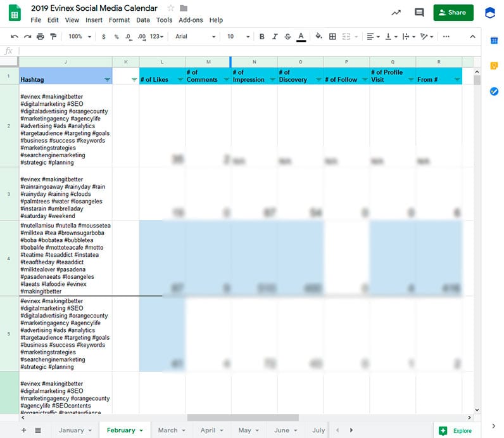Click the Redo arrow icon
This screenshot has height=438, width=504.
click(x=28, y=37)
